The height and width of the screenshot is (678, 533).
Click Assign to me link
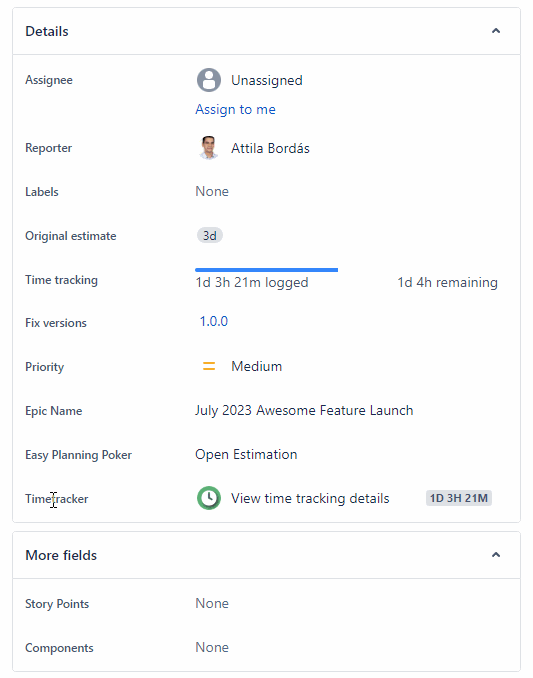(x=235, y=109)
